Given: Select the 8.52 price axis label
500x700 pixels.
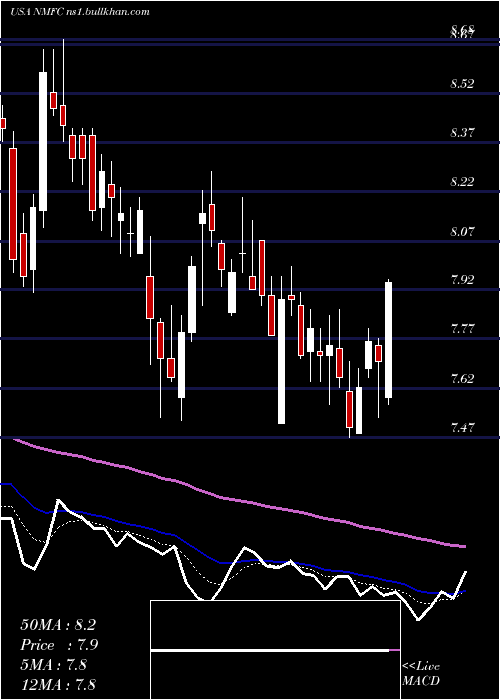Looking at the screenshot, I should pos(462,84).
